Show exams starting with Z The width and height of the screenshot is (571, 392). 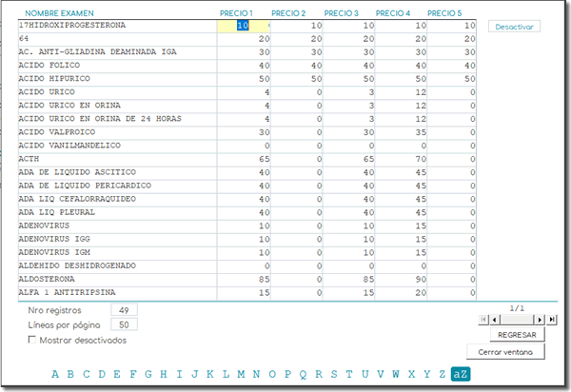(x=441, y=374)
